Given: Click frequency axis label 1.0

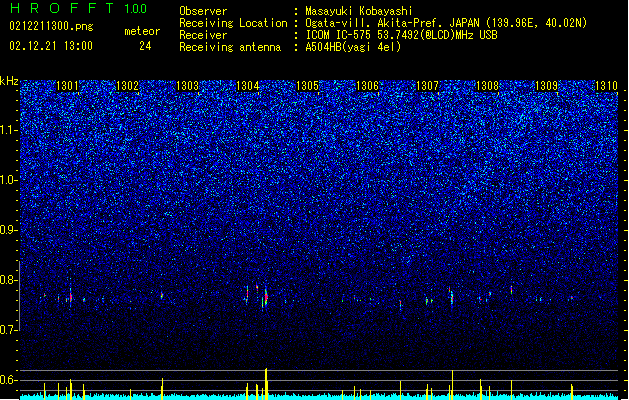Looking at the screenshot, I should tap(9, 180).
